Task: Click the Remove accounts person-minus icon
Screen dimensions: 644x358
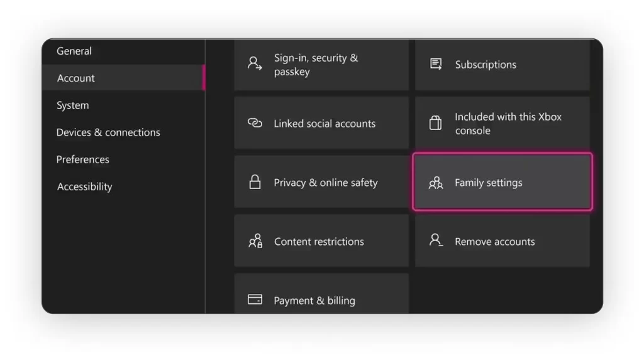Action: (x=436, y=241)
